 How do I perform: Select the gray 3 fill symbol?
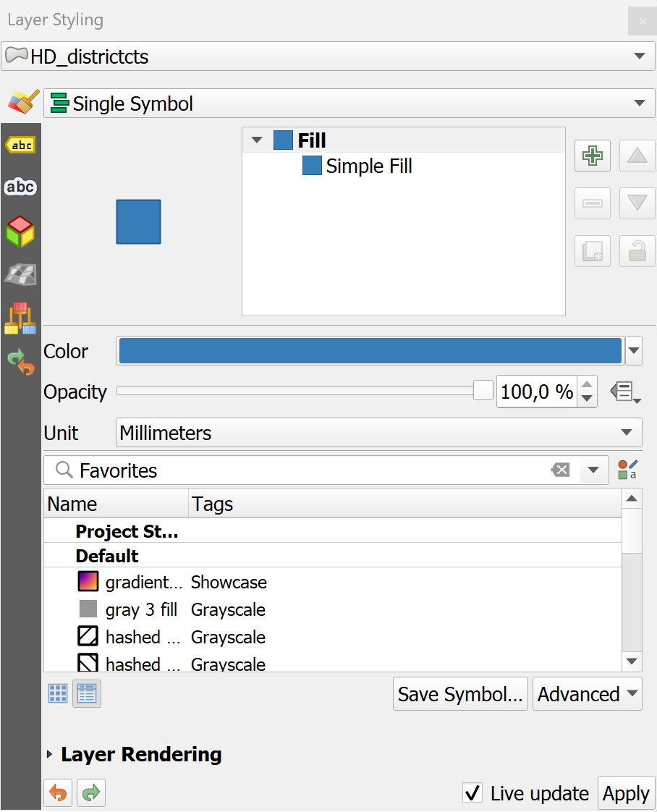pos(141,609)
